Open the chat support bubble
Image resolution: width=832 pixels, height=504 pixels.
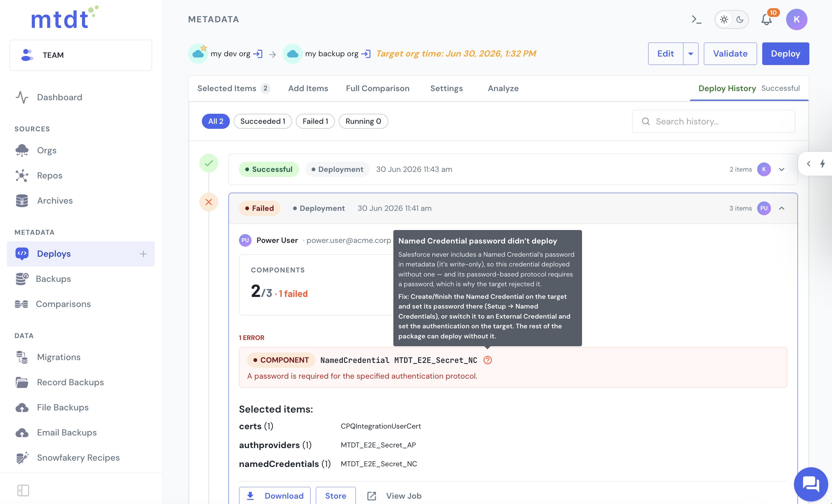click(811, 485)
